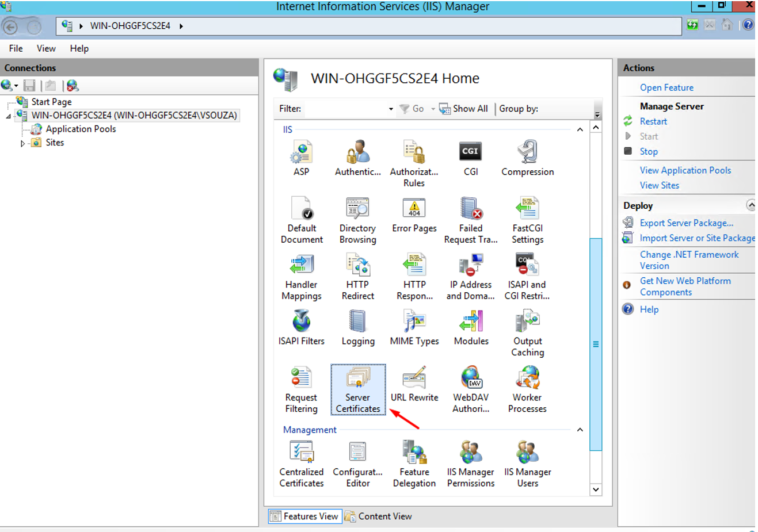
Task: Open the ASP feature icon
Action: [301, 158]
